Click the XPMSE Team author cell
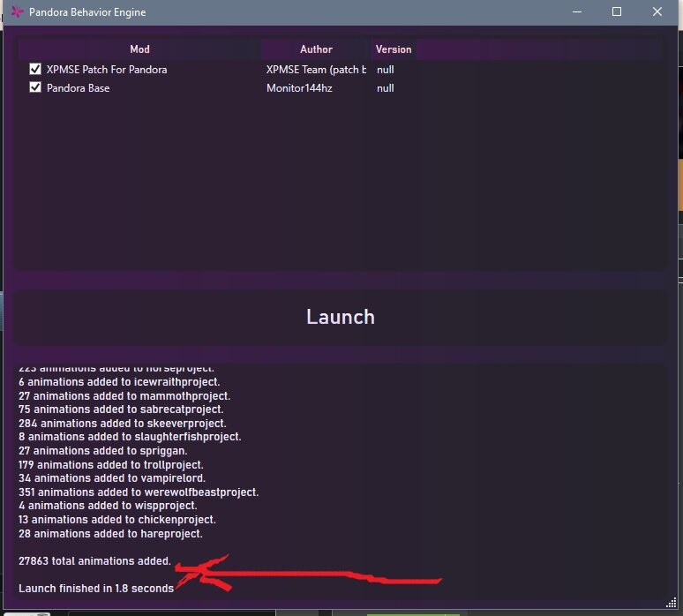 point(316,70)
